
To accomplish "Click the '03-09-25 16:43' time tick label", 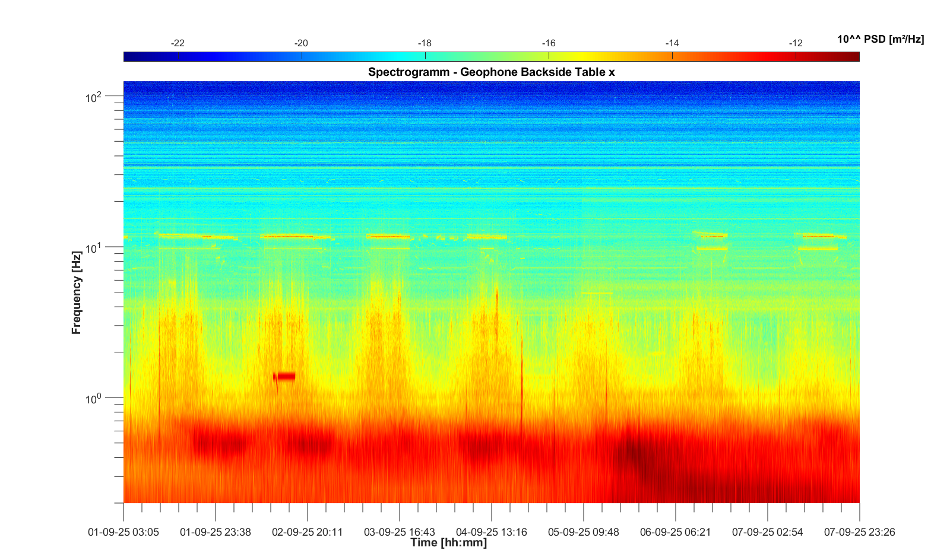I will [400, 532].
